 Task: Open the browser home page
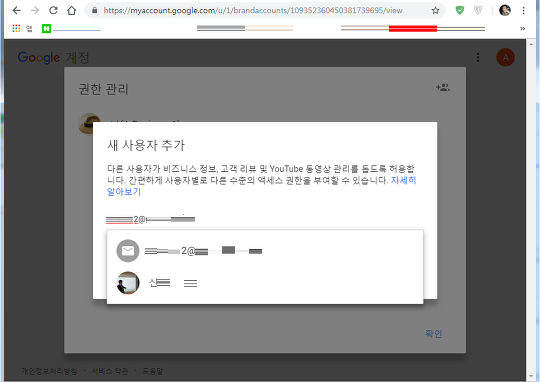coord(72,11)
